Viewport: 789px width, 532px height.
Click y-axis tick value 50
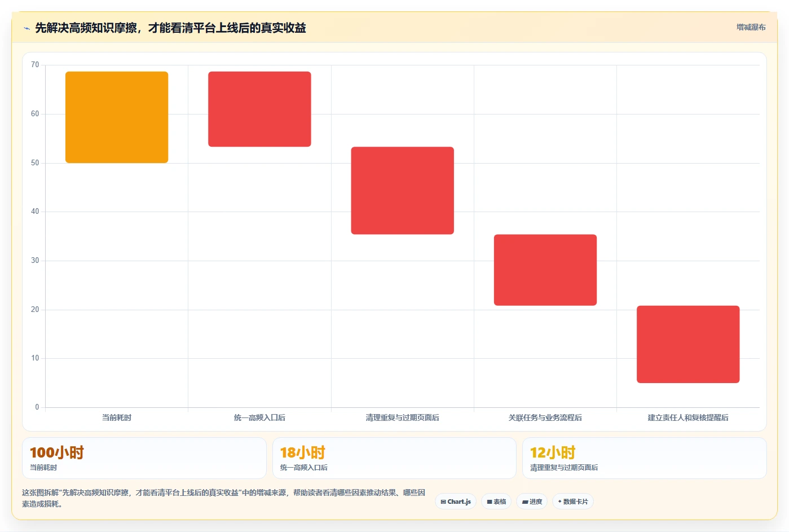35,163
